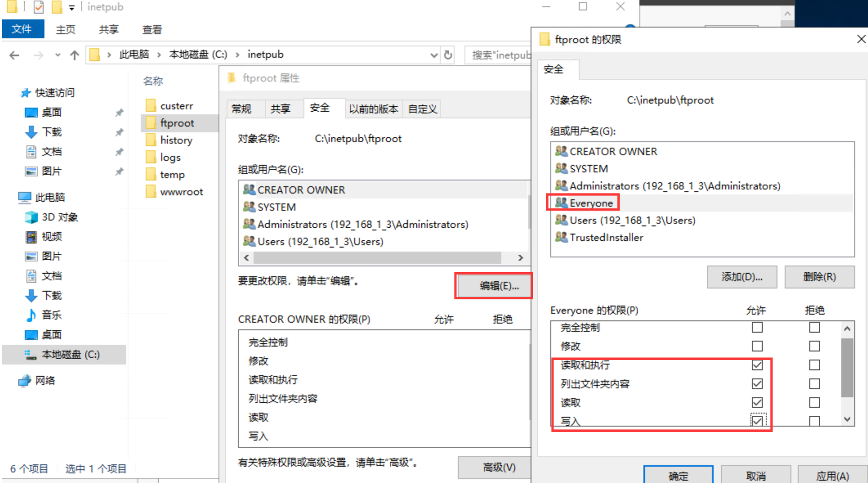
Task: Open 3D 对象 in the sidebar
Action: click(x=52, y=217)
